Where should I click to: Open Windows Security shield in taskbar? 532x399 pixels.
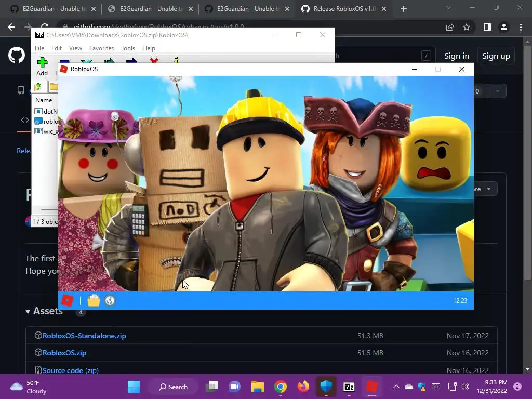(x=326, y=387)
